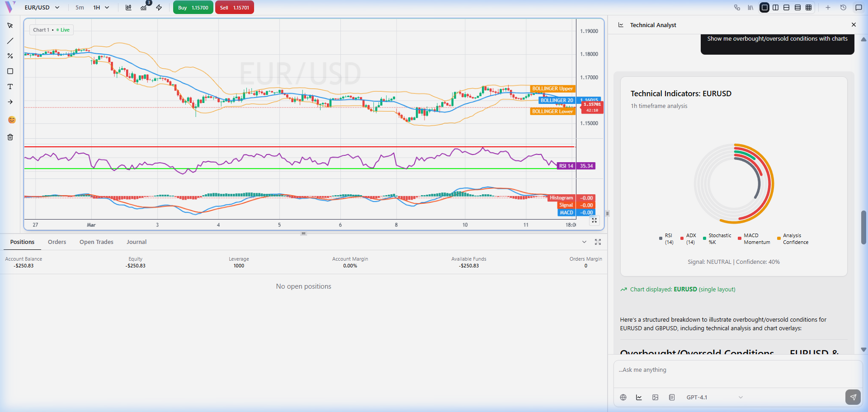Switch to single chart layout

pos(764,8)
